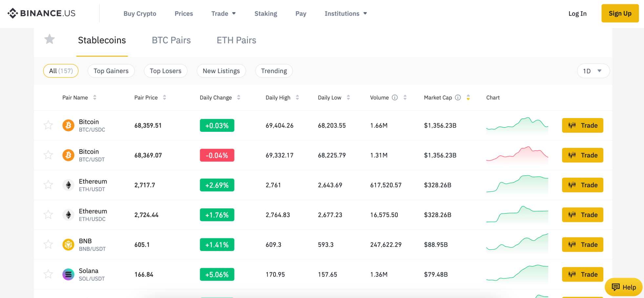Sort by Daily High arrows
The height and width of the screenshot is (298, 644).
click(x=297, y=97)
